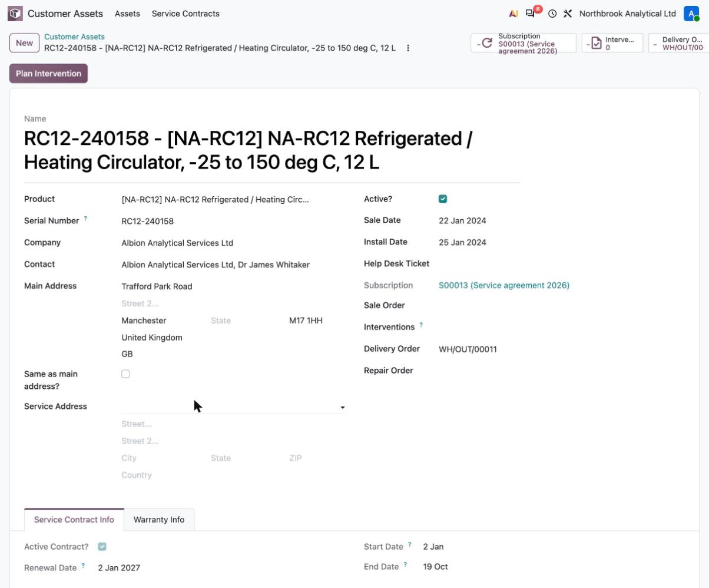Open the Interventions smart button

coord(612,43)
